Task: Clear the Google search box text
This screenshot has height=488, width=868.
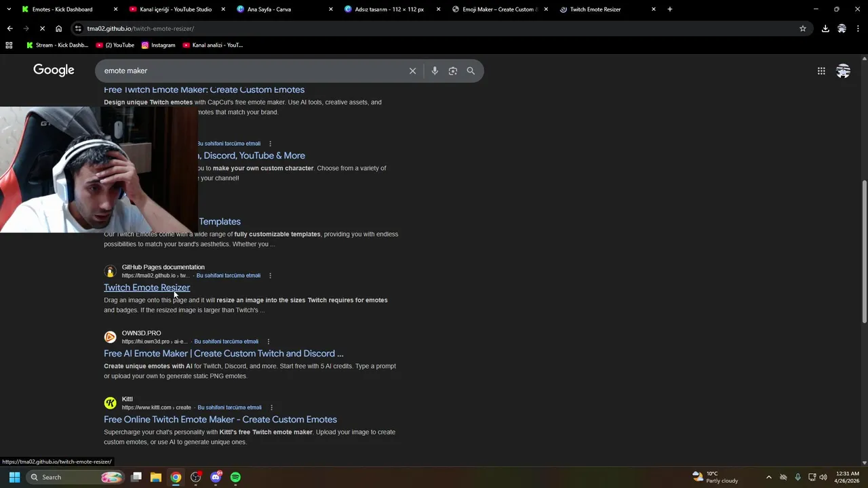Action: 412,70
